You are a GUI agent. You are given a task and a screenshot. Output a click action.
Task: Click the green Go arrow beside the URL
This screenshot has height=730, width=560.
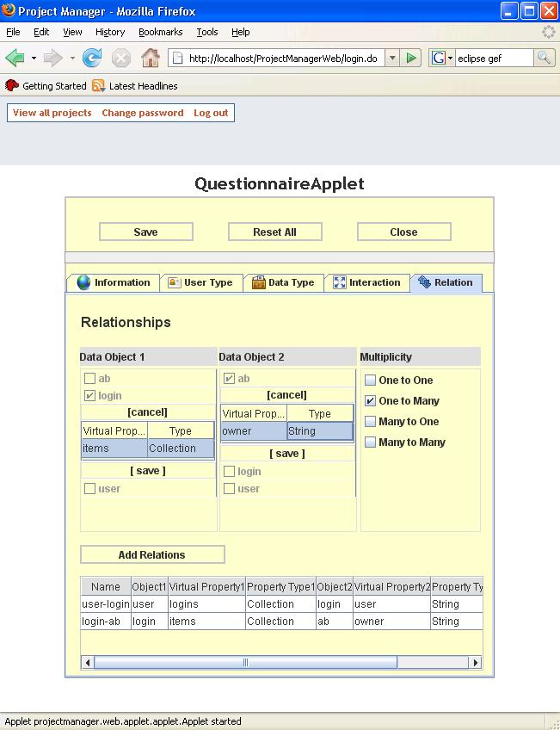410,59
